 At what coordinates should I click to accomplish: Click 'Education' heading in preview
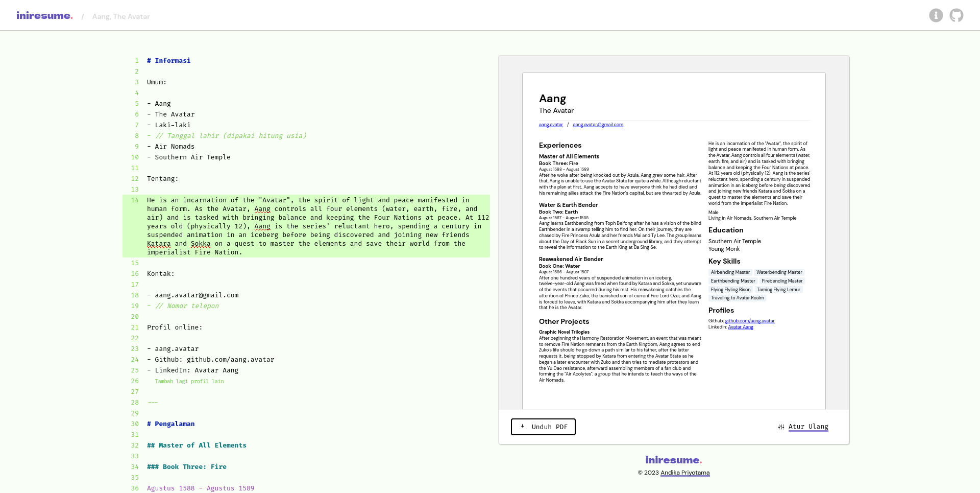click(x=726, y=230)
